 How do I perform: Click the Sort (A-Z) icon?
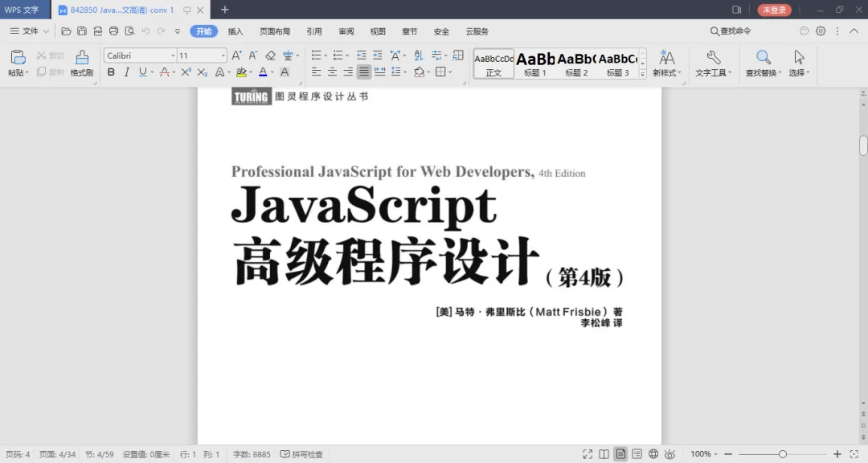coord(419,55)
